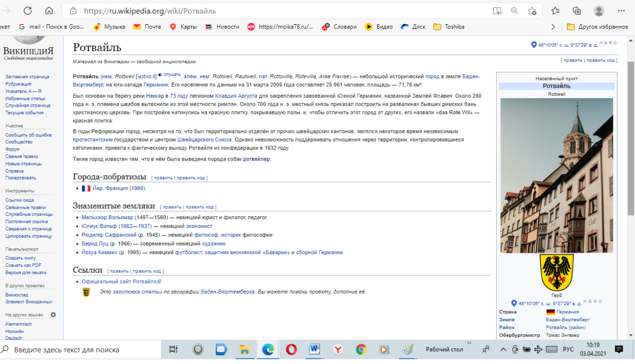Screen dimensions: 635x364
Task: Play the Rottweil pronunciation speaker icon
Action: 160,75
